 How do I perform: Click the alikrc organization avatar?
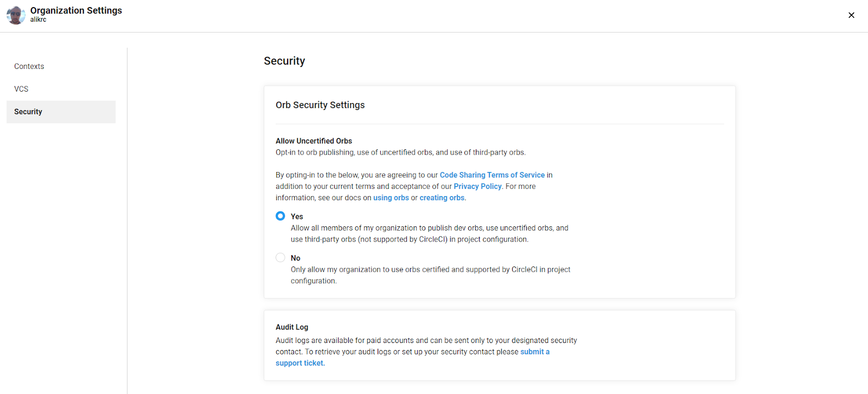coord(16,15)
